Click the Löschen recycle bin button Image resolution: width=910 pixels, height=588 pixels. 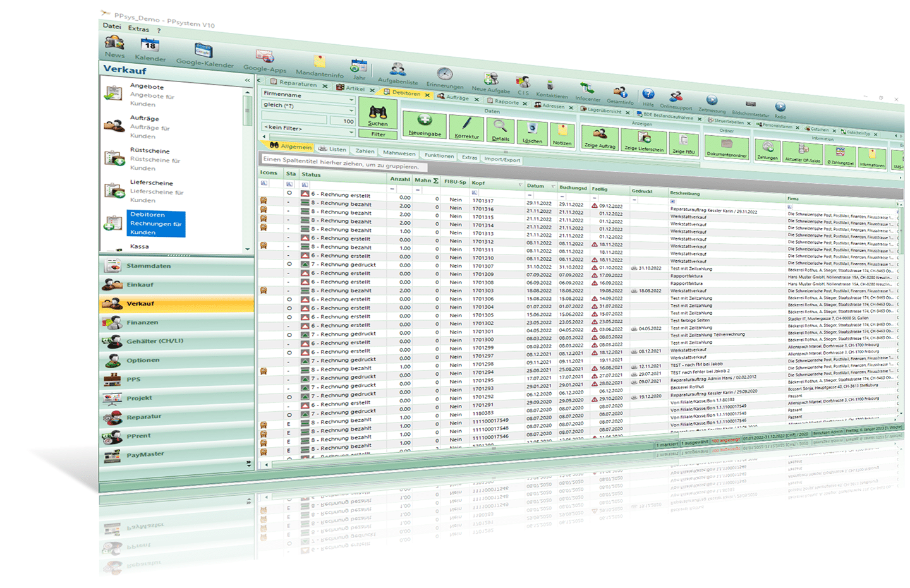(532, 132)
